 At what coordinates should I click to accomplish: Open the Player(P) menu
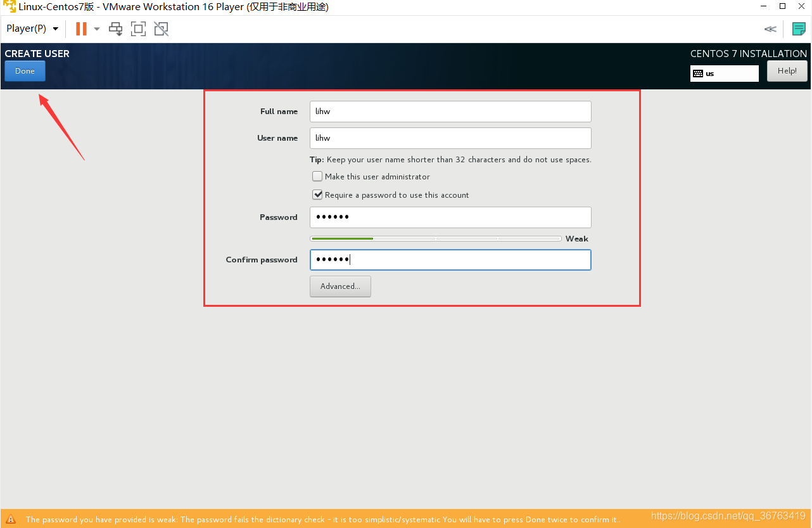[x=32, y=29]
